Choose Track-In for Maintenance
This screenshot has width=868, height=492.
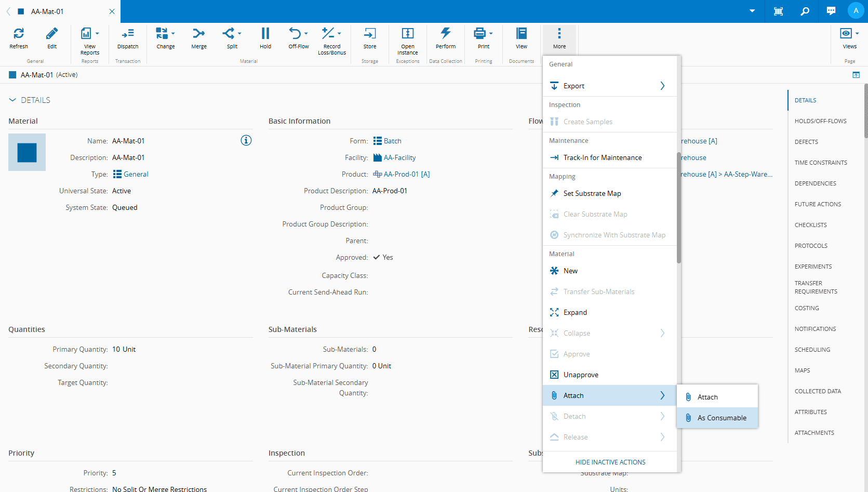602,157
